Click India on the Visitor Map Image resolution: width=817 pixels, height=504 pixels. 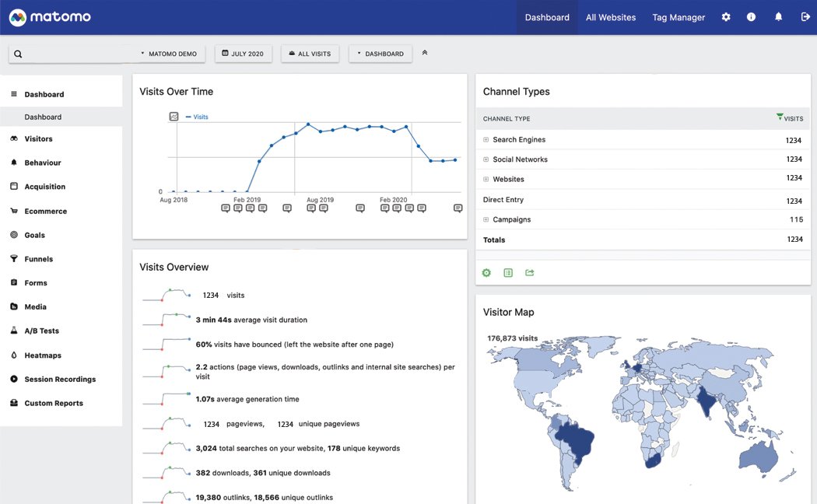(x=706, y=400)
